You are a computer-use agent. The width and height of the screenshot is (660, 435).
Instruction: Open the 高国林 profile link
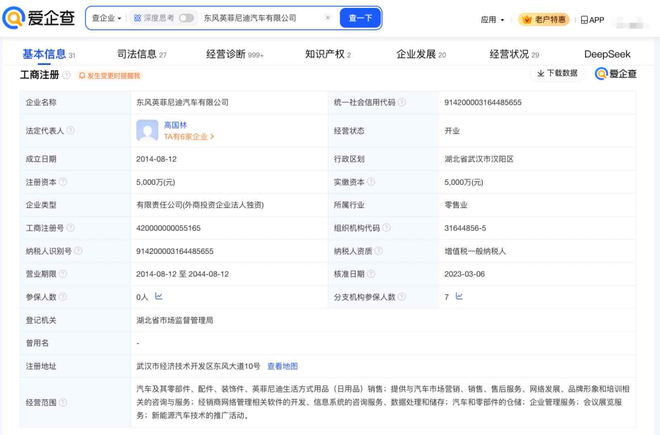(x=175, y=125)
